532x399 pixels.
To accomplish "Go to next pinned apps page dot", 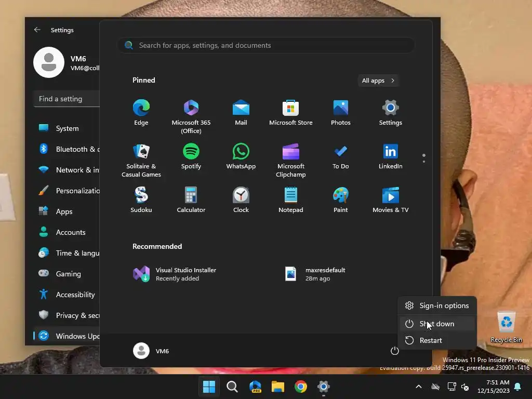I will (x=424, y=162).
